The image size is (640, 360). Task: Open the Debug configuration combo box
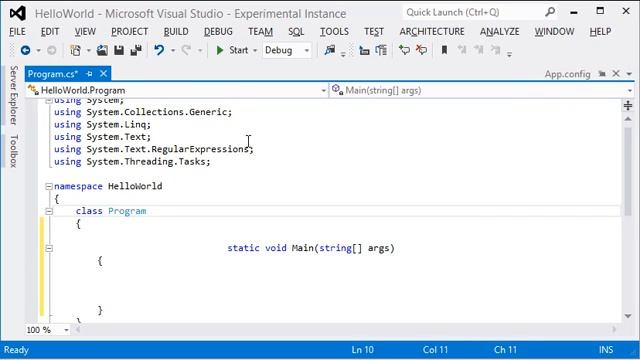tap(287, 50)
